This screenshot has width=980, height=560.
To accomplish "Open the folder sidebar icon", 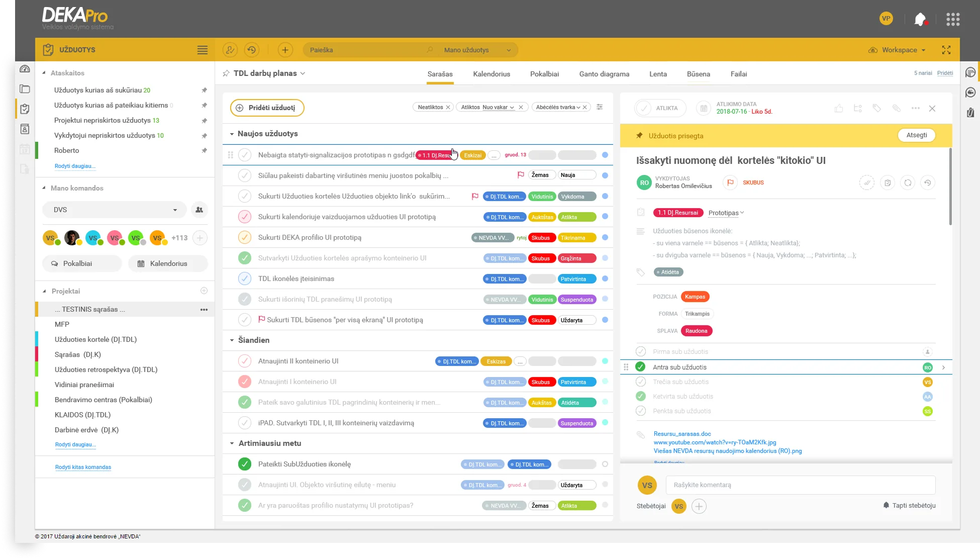I will 25,89.
